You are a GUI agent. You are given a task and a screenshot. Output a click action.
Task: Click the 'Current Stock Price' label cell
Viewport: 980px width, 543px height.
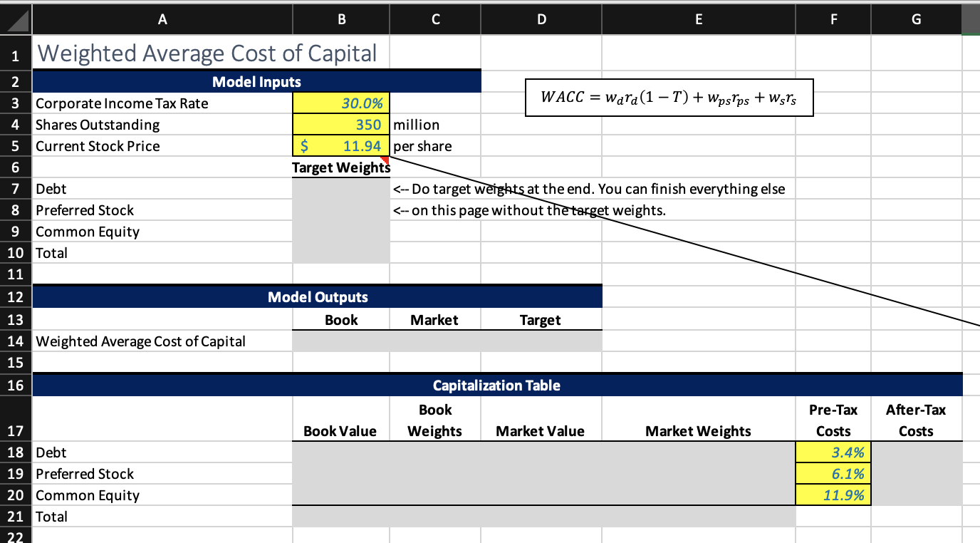162,146
